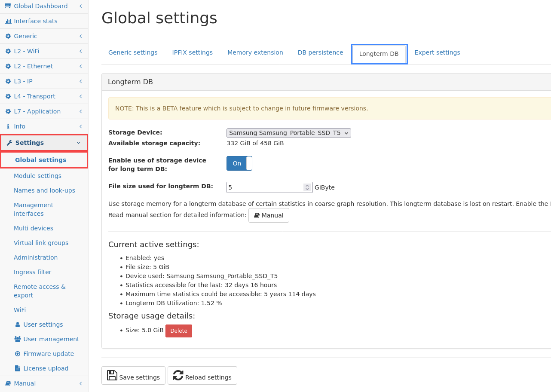Select the Memory extension tab
Image resolution: width=551 pixels, height=392 pixels.
click(x=255, y=52)
